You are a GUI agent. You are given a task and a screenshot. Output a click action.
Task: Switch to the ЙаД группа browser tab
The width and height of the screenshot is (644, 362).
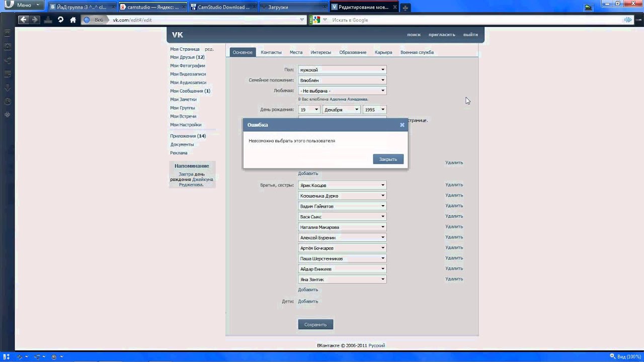pos(83,8)
